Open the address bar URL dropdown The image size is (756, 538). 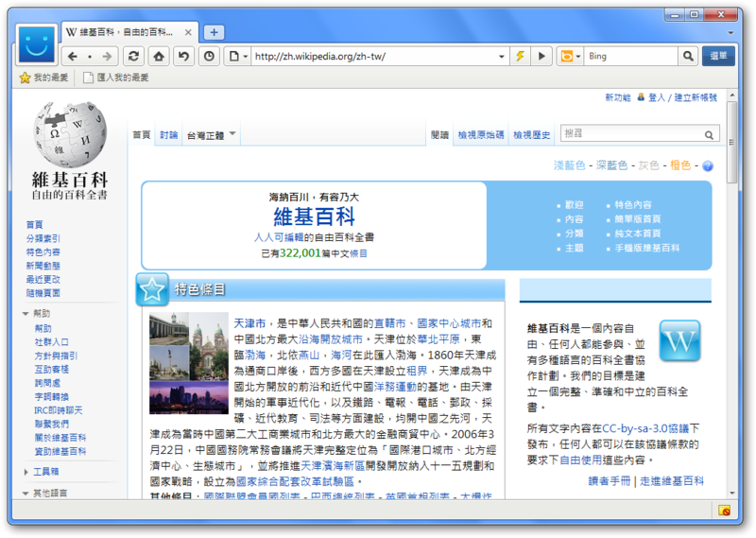point(502,57)
